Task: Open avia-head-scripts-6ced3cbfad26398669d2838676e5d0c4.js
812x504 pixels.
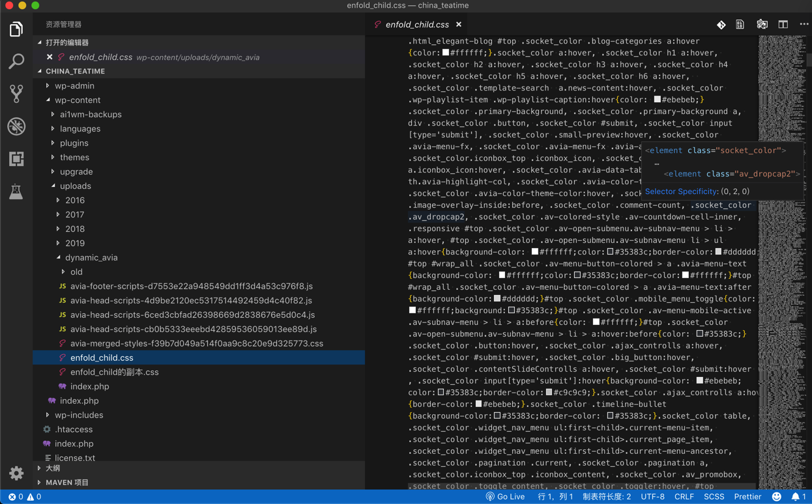Action: (x=199, y=315)
